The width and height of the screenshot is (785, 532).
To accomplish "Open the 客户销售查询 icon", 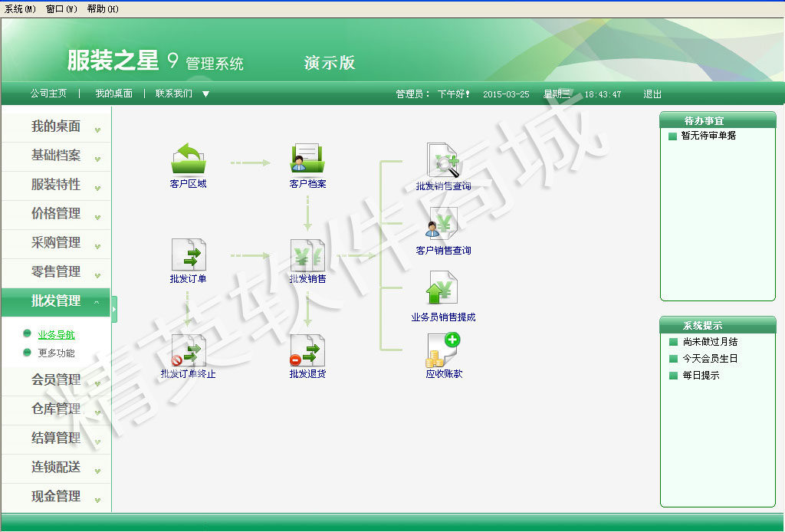I will pos(441,224).
